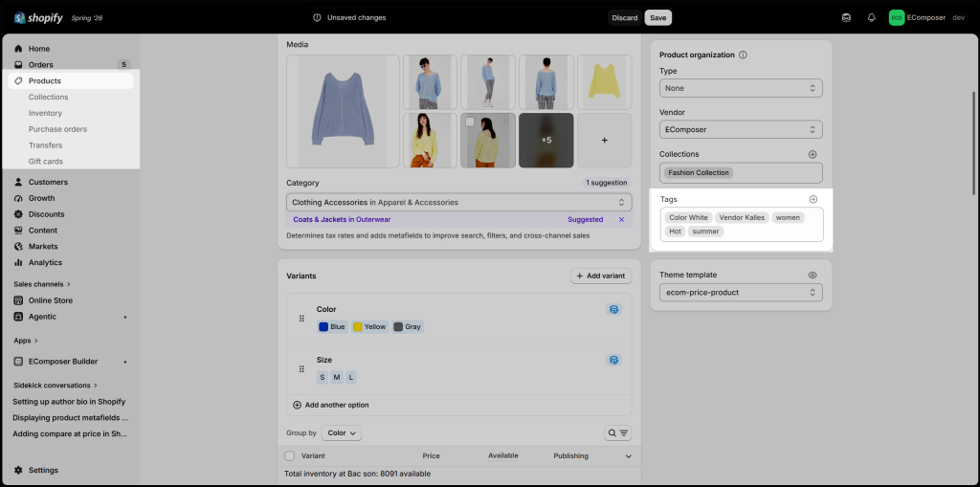Viewport: 980px width, 487px height.
Task: Click the Home icon in sidebar
Action: (x=19, y=49)
